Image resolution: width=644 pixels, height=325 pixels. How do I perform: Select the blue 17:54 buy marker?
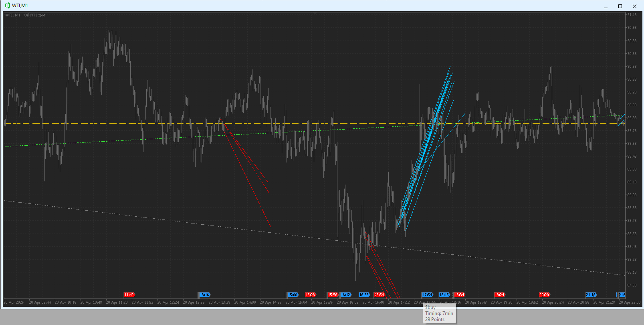427,295
